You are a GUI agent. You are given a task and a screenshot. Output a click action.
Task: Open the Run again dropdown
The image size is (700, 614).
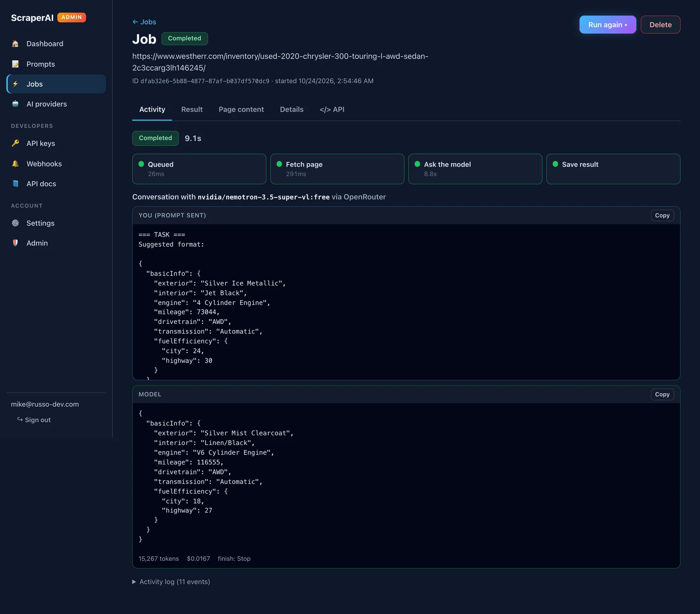tap(608, 25)
